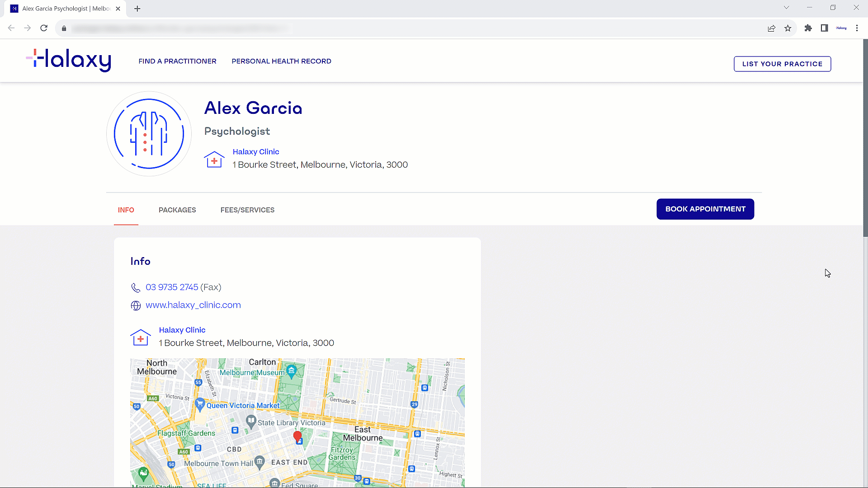Click 1 Bourke Street address in header
868x488 pixels.
pos(320,165)
